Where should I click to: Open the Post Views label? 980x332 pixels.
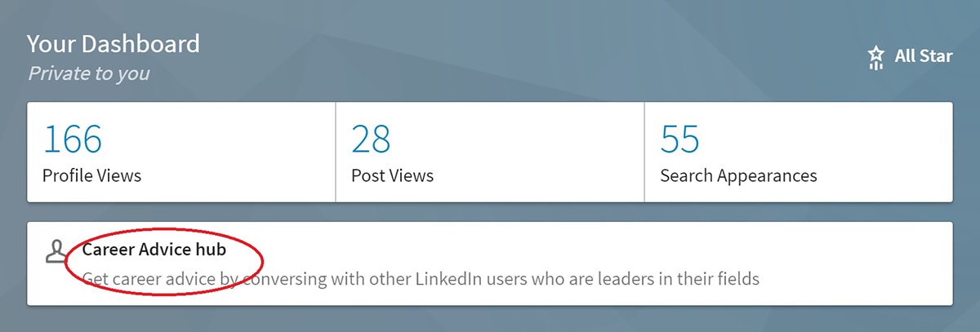point(392,175)
